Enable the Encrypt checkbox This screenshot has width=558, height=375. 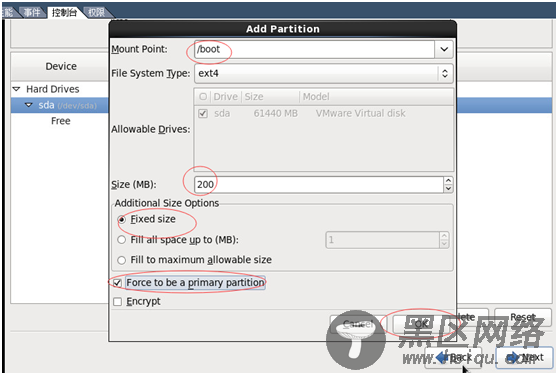point(117,302)
